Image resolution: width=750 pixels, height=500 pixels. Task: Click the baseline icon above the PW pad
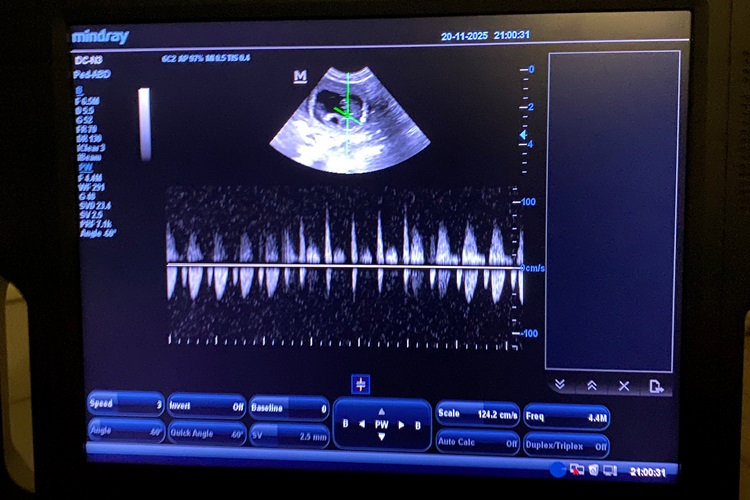tap(361, 384)
